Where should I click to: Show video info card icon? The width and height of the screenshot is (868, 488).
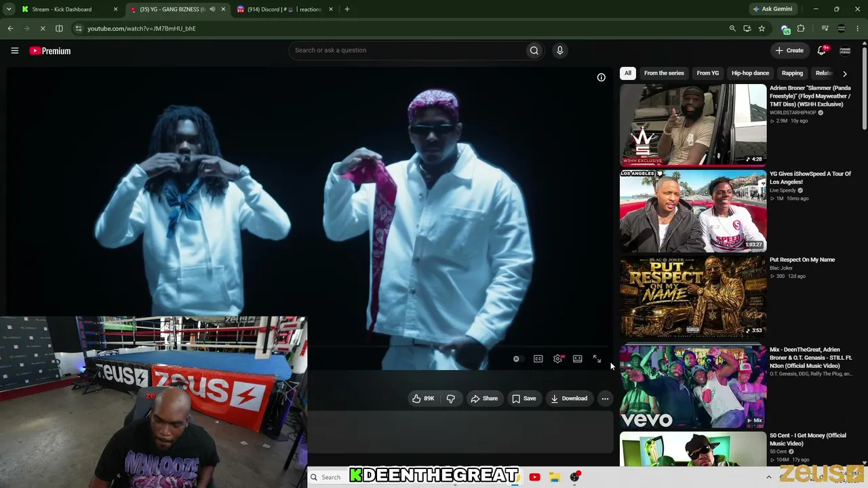pos(601,77)
